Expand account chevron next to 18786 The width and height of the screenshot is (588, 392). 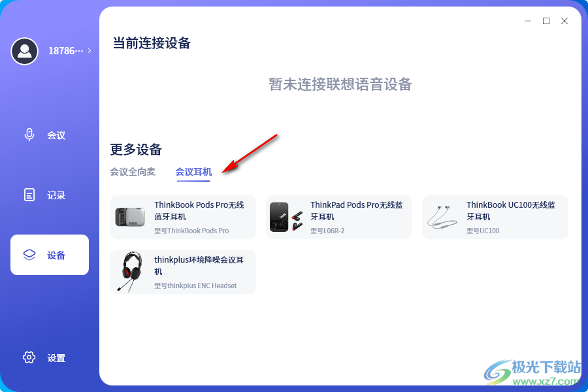point(90,50)
